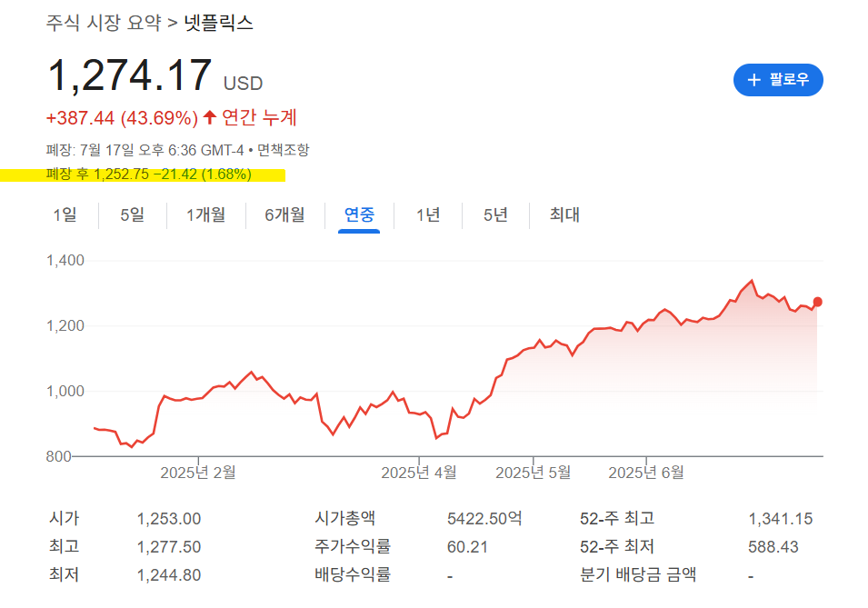Click the 주가수익률 label
This screenshot has width=868, height=608.
[353, 546]
